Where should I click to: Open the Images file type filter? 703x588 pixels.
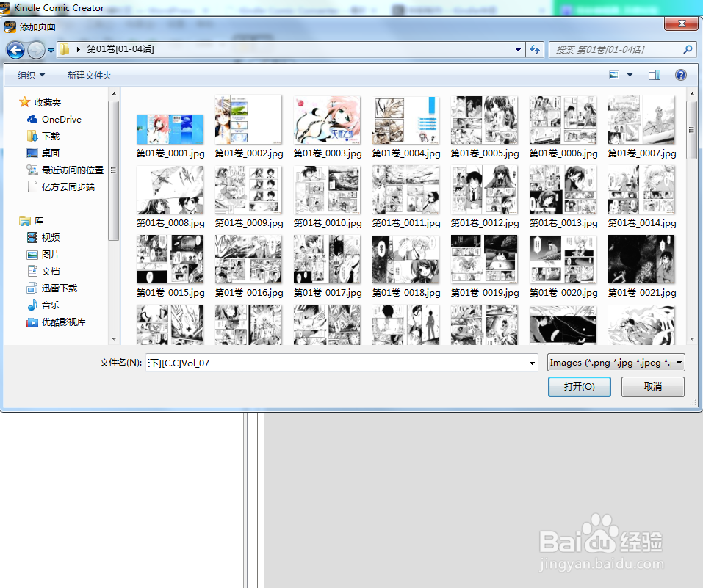(616, 362)
